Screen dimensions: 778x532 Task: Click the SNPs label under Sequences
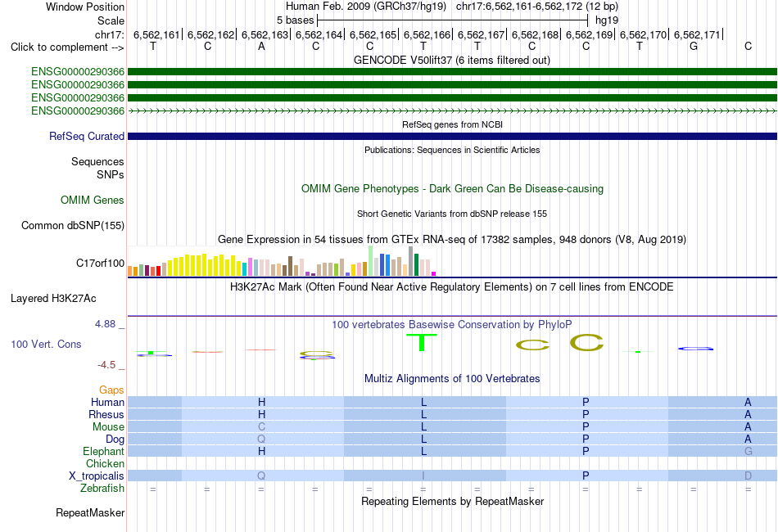[111, 174]
